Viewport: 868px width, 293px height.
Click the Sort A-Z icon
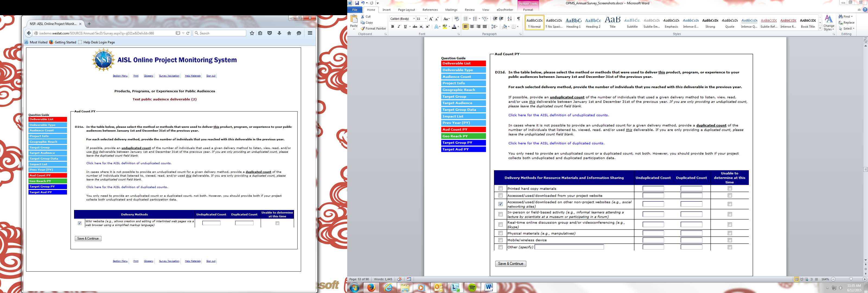509,19
